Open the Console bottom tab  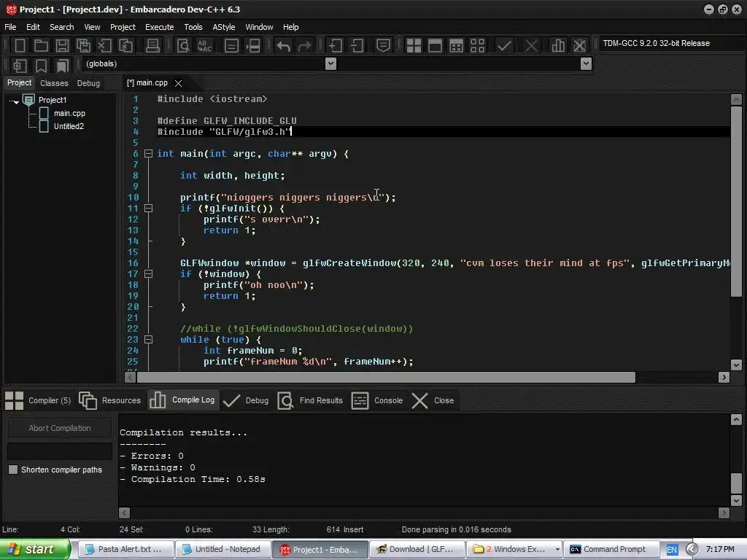[377, 400]
